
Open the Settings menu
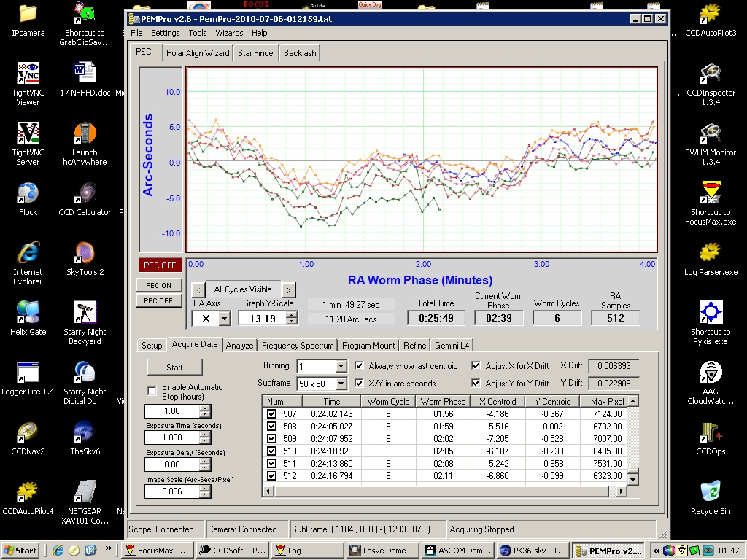pos(166,33)
